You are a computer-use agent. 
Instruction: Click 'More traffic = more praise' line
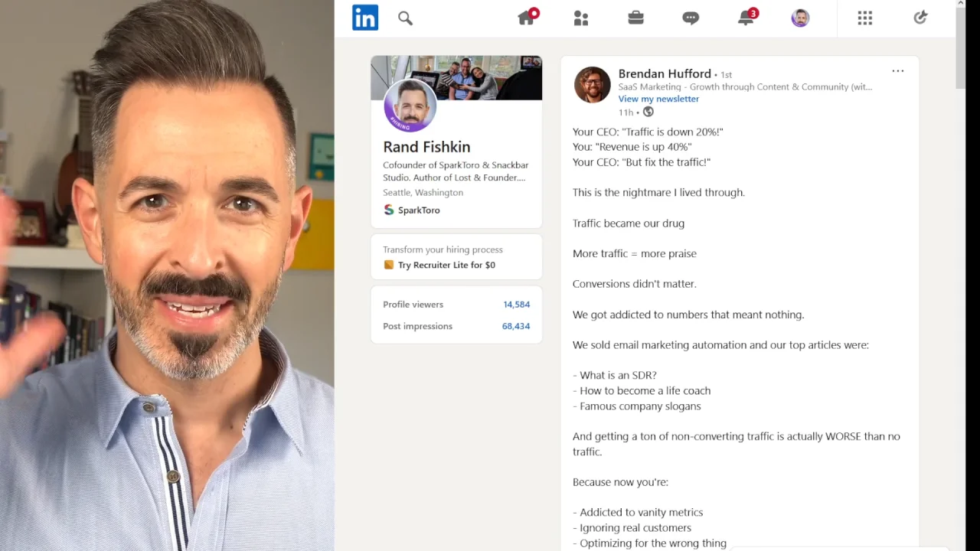tap(635, 253)
